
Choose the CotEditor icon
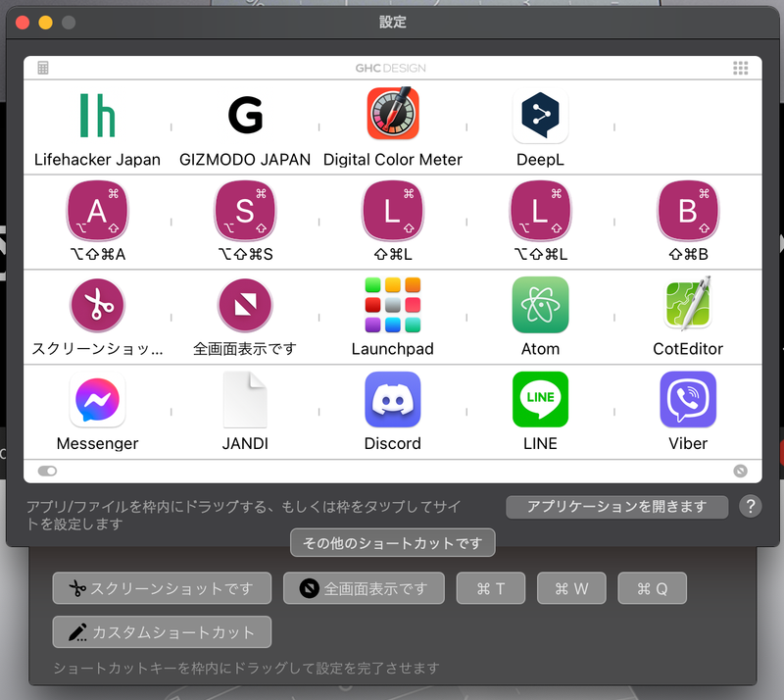click(x=688, y=304)
